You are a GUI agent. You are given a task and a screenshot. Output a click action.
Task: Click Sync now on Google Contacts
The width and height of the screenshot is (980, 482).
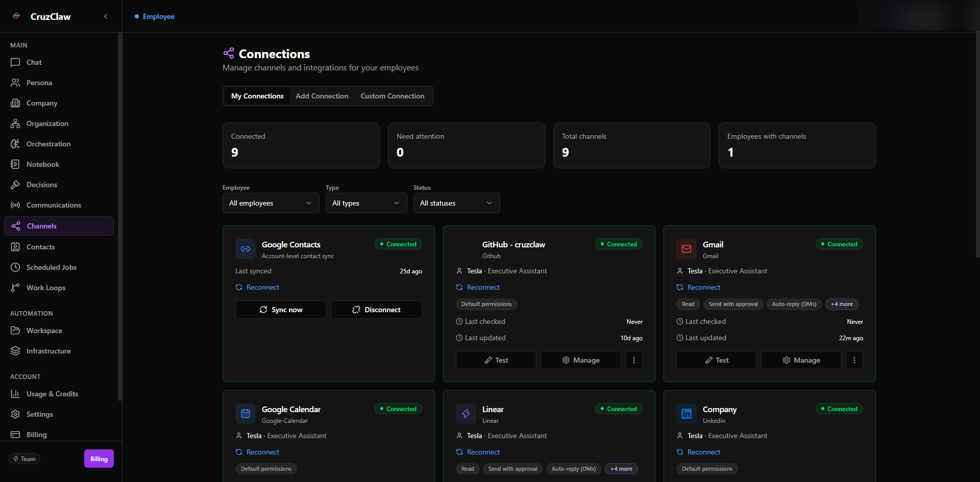point(281,310)
